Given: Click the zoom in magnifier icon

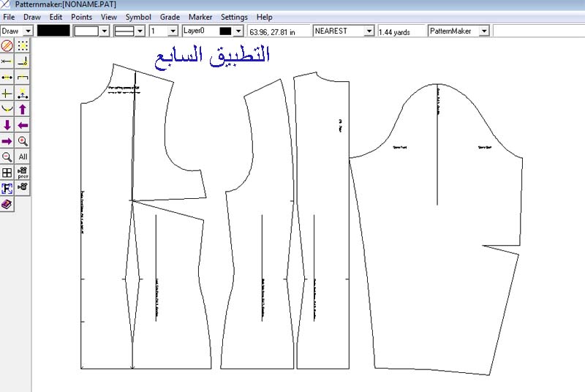Looking at the screenshot, I should click(23, 141).
